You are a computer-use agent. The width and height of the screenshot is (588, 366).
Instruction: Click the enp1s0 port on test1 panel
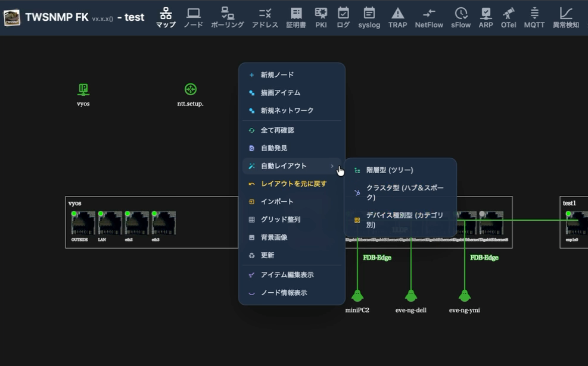point(577,223)
